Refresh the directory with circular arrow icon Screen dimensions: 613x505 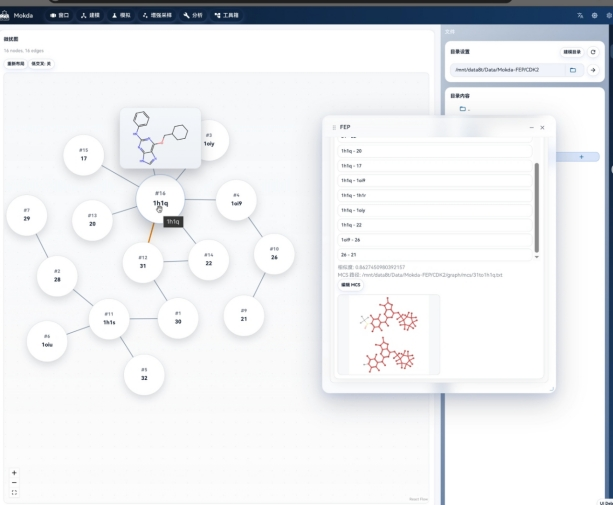pyautogui.click(x=593, y=52)
